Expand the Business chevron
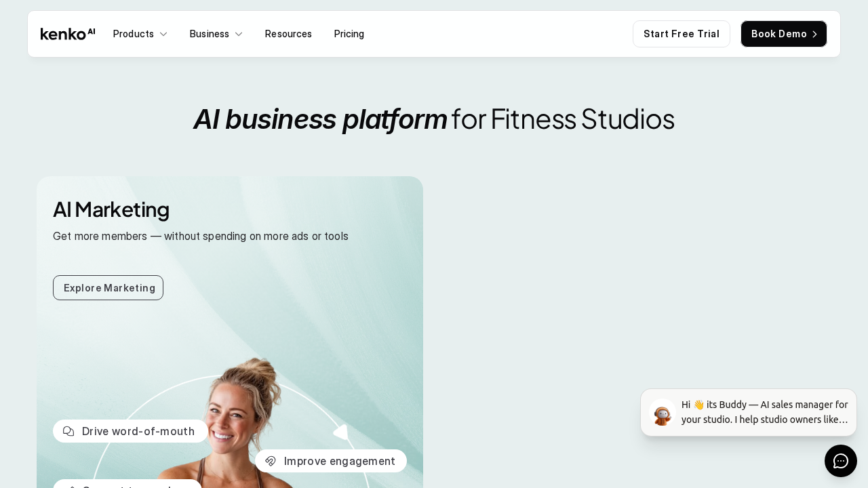The image size is (868, 488). pos(239,34)
